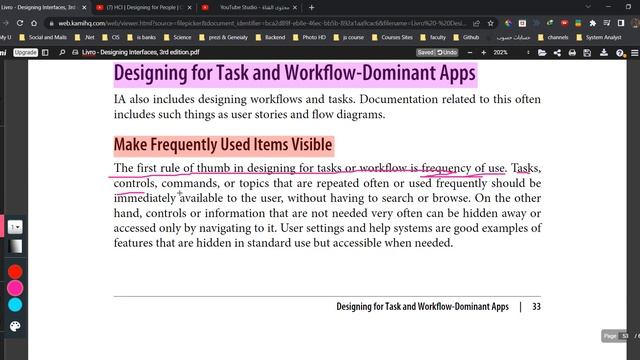The image size is (640, 360).
Task: Open the browser side panel icon
Action: pos(621,23)
